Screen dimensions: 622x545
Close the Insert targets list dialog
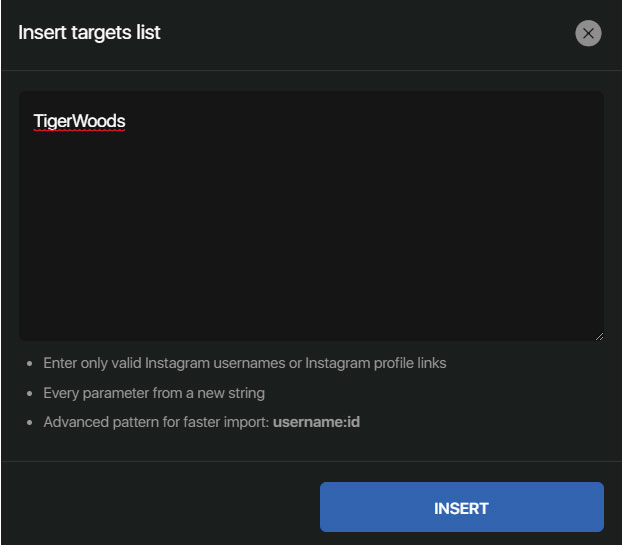pos(588,33)
